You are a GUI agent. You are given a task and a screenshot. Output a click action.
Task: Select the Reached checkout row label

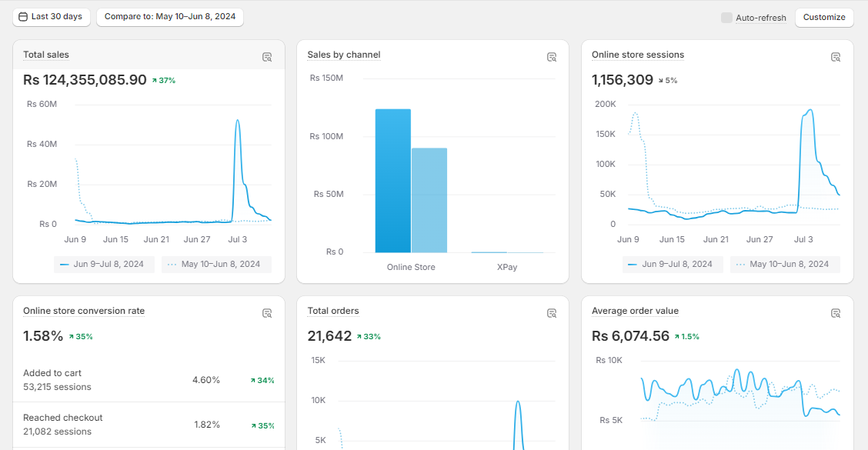click(62, 418)
